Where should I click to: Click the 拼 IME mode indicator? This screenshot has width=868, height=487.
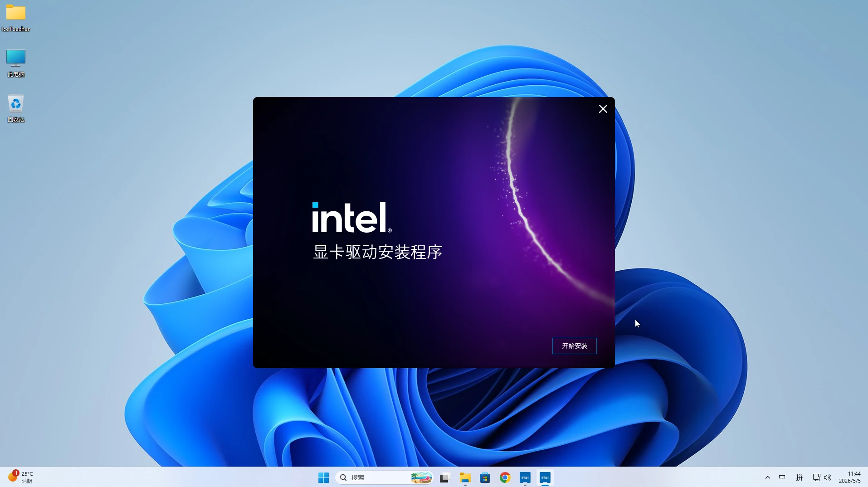799,477
